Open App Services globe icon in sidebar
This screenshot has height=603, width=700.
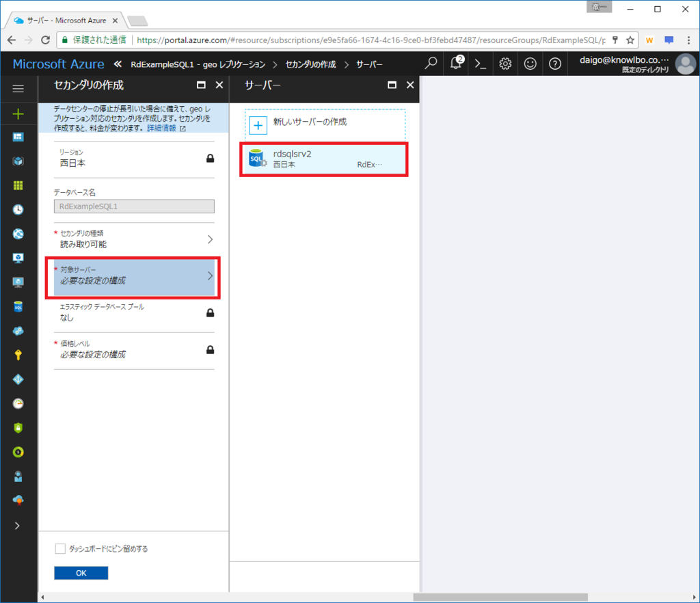18,234
